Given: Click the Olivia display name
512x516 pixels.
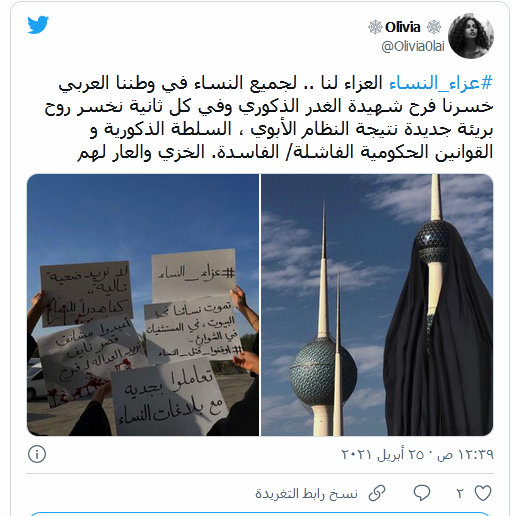Looking at the screenshot, I should pyautogui.click(x=403, y=27).
